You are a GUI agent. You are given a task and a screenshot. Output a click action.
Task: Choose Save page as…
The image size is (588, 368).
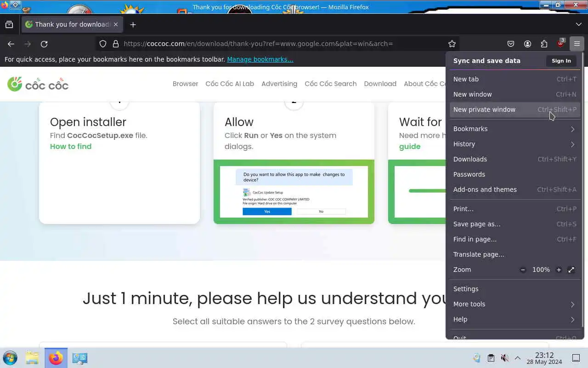pyautogui.click(x=514, y=224)
